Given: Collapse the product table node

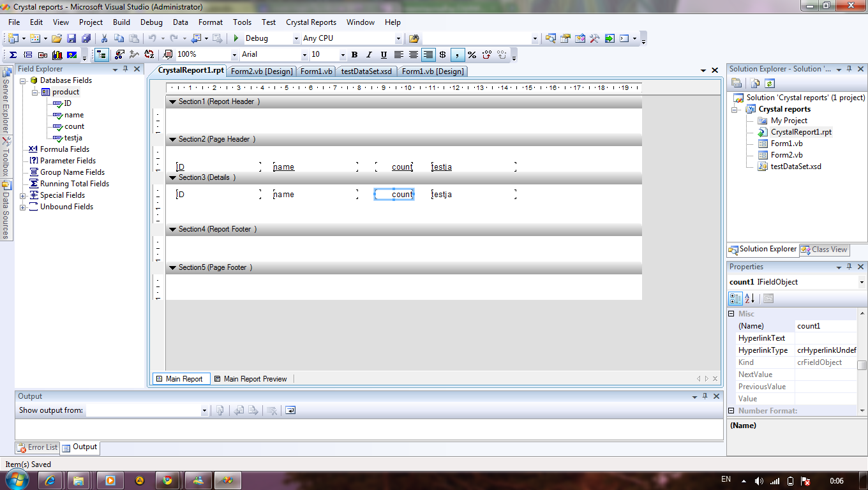Looking at the screenshot, I should (x=35, y=92).
